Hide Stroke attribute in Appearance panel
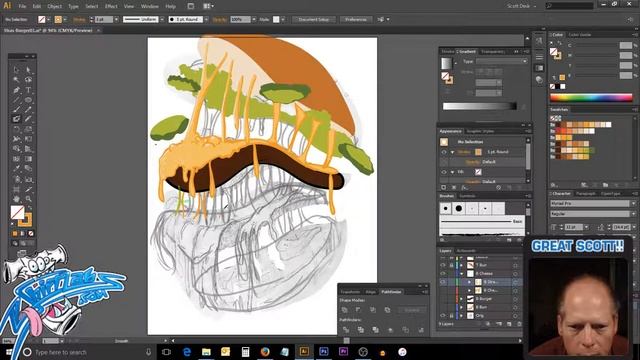This screenshot has width=640, height=360. coord(444,152)
